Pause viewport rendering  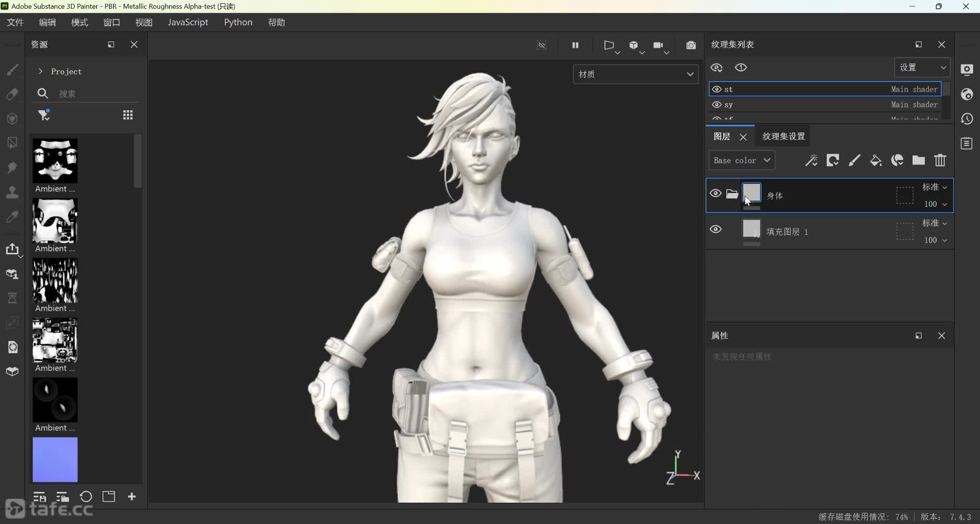point(575,45)
